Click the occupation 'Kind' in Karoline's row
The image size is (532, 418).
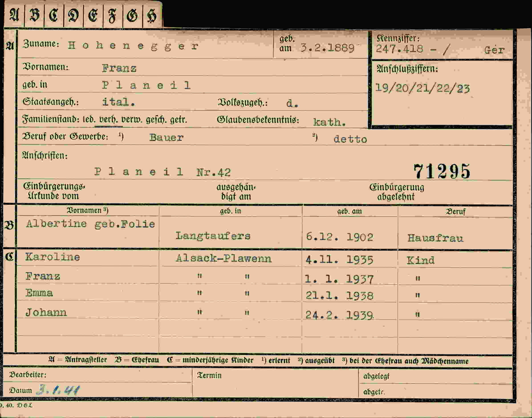tap(420, 260)
